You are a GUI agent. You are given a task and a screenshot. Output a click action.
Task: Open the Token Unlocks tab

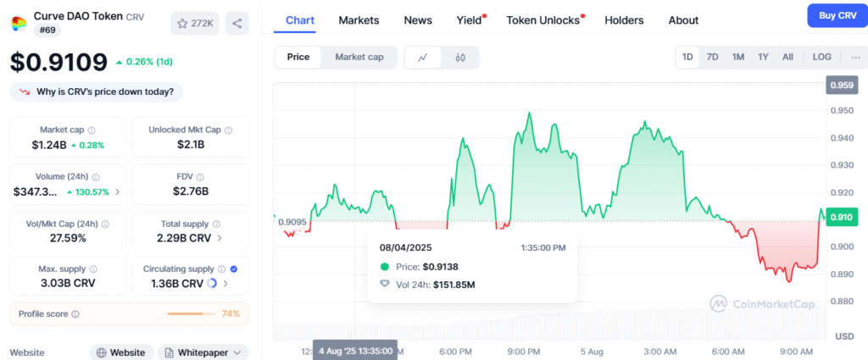coord(543,20)
